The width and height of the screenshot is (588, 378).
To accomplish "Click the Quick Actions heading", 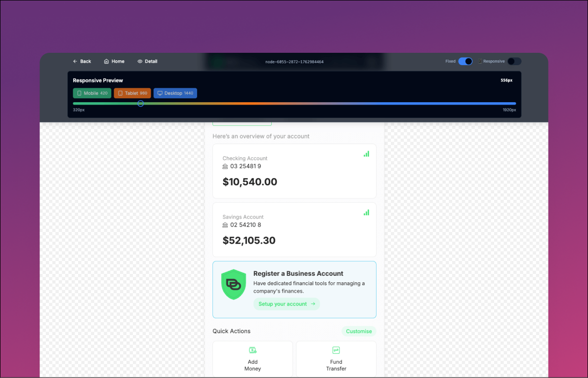I will (231, 331).
